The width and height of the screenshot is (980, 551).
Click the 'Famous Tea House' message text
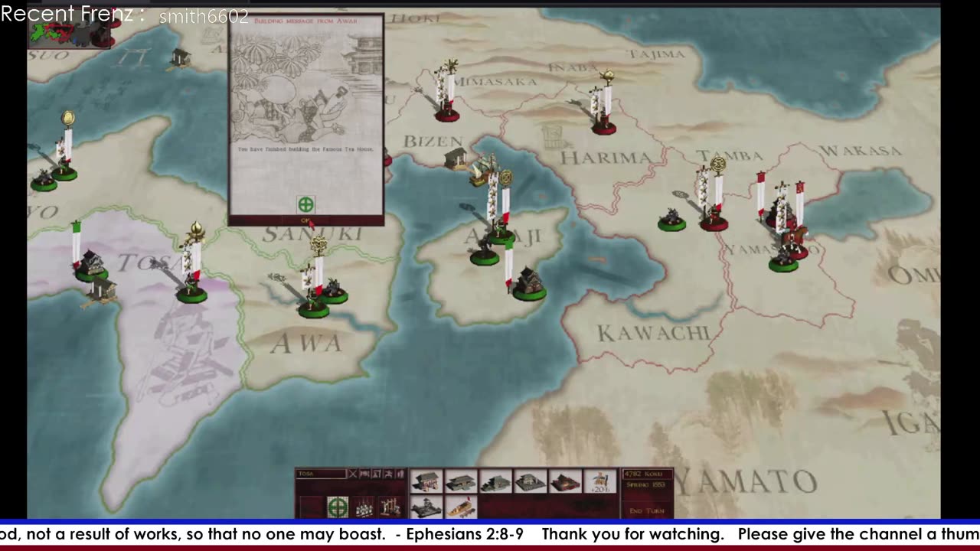click(x=305, y=149)
